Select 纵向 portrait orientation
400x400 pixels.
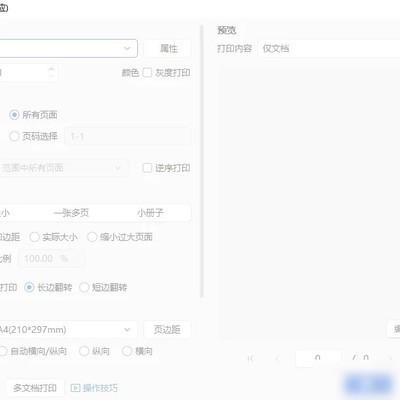coord(84,351)
